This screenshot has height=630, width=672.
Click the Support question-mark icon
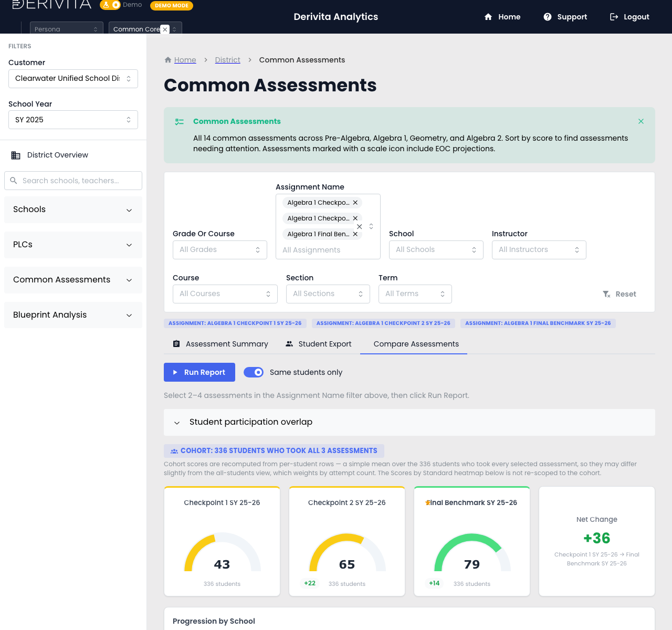(548, 17)
